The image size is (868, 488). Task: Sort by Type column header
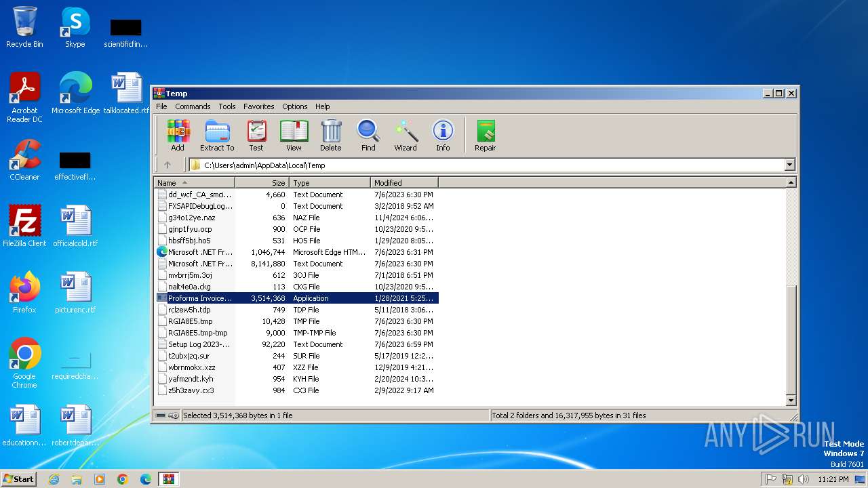click(x=330, y=182)
